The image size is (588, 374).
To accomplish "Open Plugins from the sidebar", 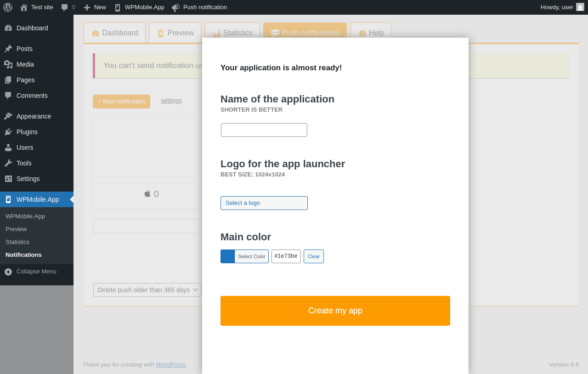I will [x=27, y=132].
